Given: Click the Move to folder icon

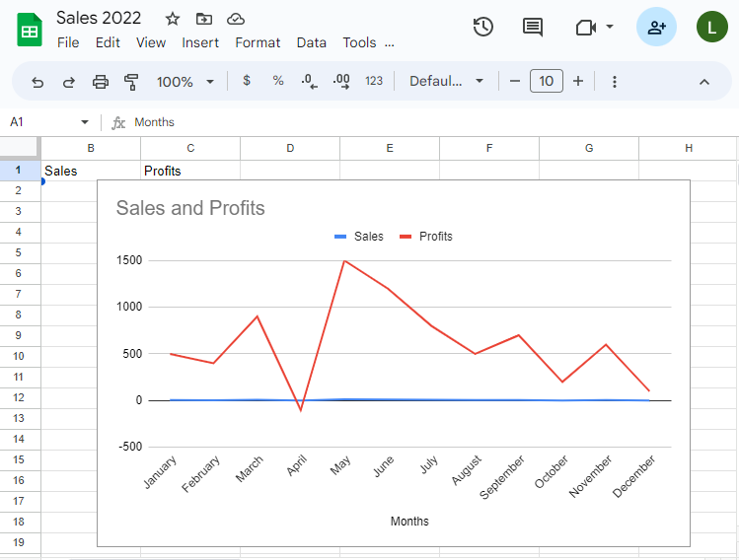Looking at the screenshot, I should tap(204, 19).
